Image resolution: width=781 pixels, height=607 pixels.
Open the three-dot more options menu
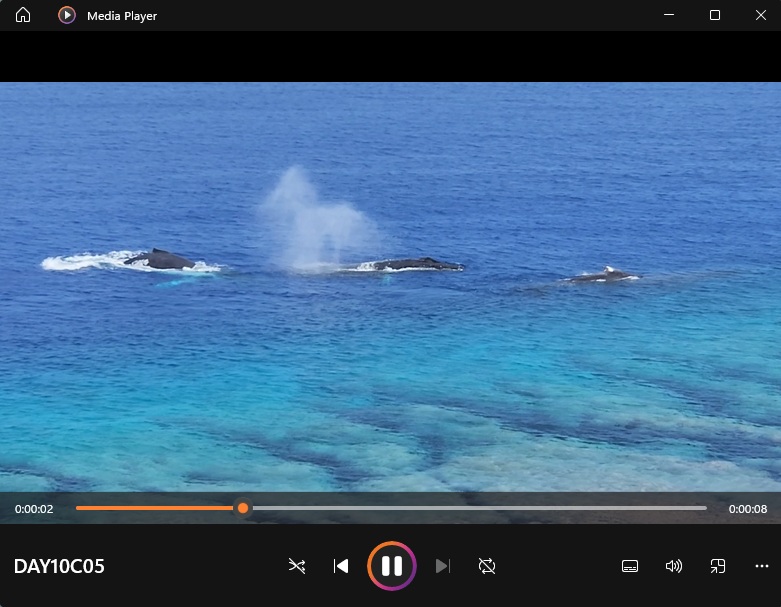click(x=761, y=566)
